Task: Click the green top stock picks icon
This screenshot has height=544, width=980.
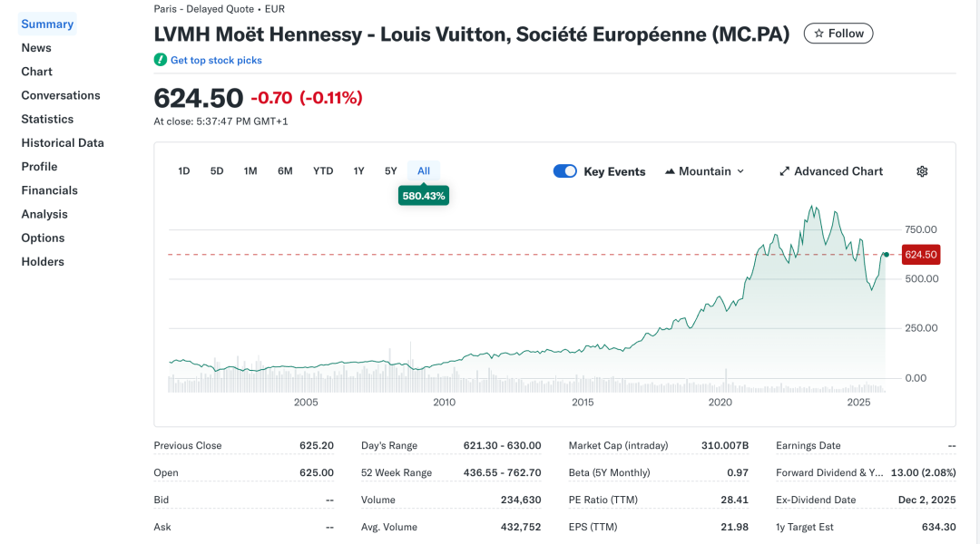Action: [161, 60]
